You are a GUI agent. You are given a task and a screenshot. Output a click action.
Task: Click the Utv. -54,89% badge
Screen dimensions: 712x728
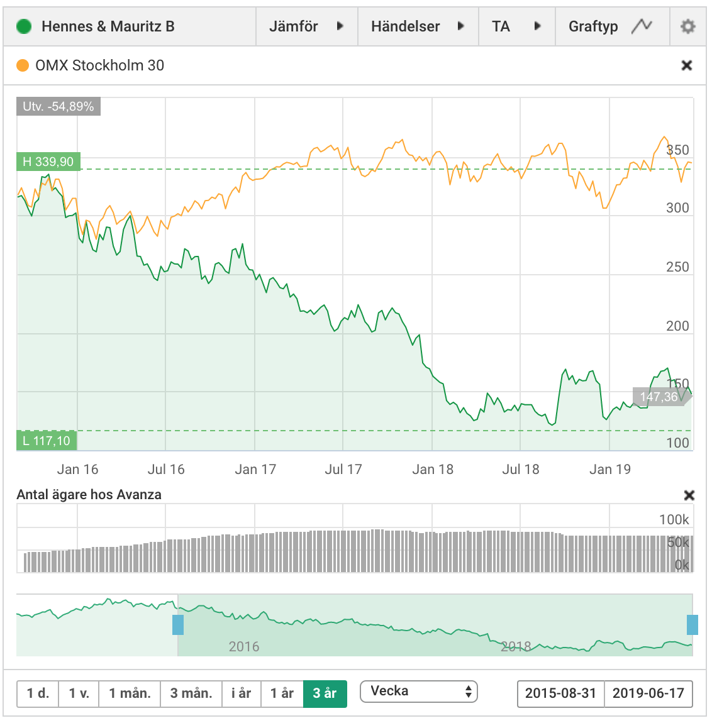58,106
